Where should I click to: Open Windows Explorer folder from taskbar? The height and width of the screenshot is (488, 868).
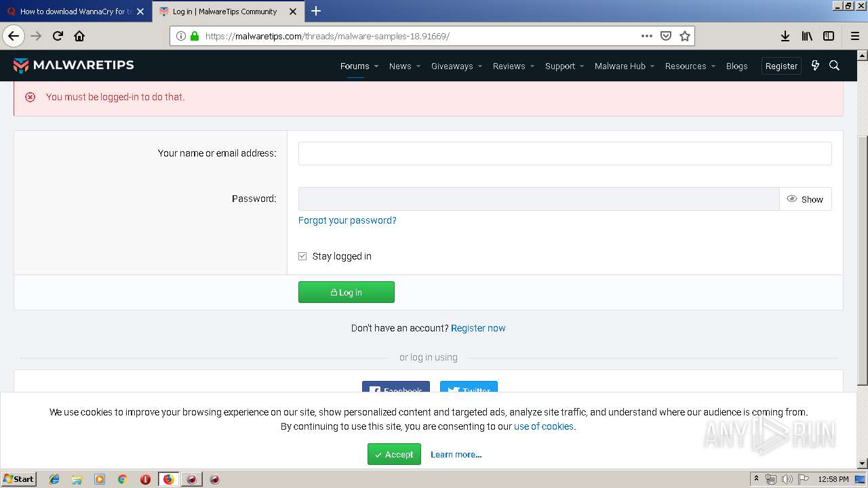click(77, 479)
